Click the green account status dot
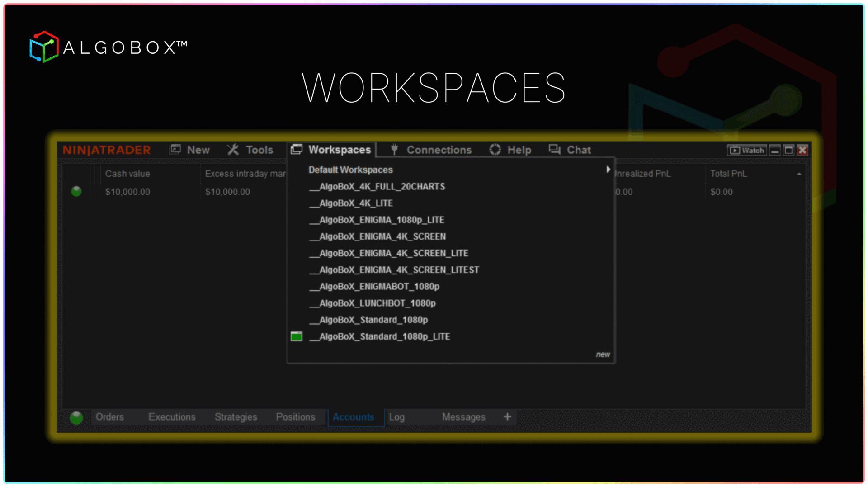The height and width of the screenshot is (487, 868). point(76,191)
